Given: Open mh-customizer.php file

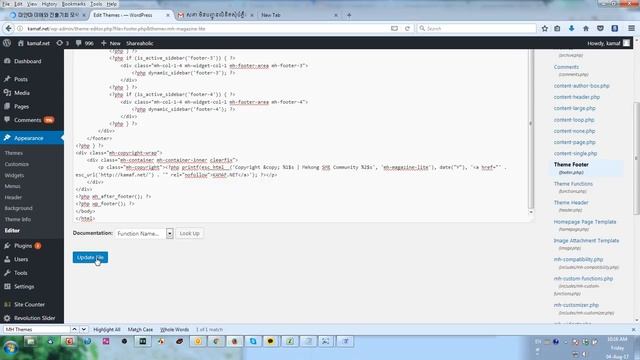Looking at the screenshot, I should point(576,305).
